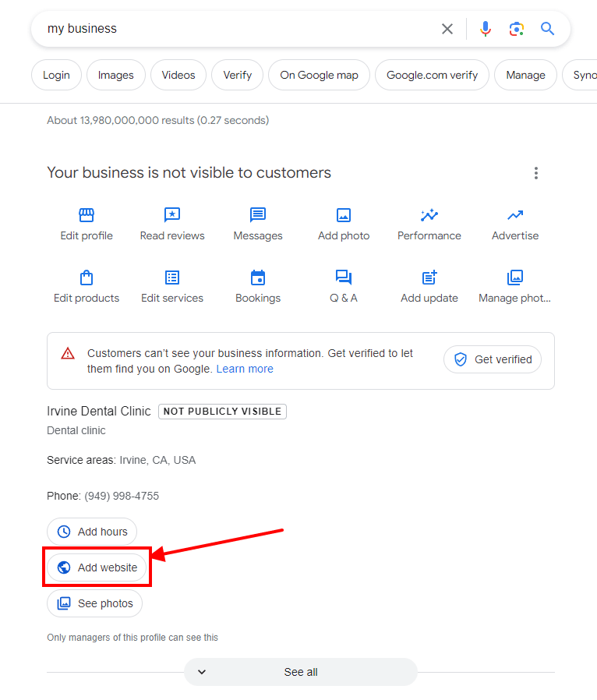Screen dimensions: 597x700
Task: Click the Get verified button
Action: 492,359
